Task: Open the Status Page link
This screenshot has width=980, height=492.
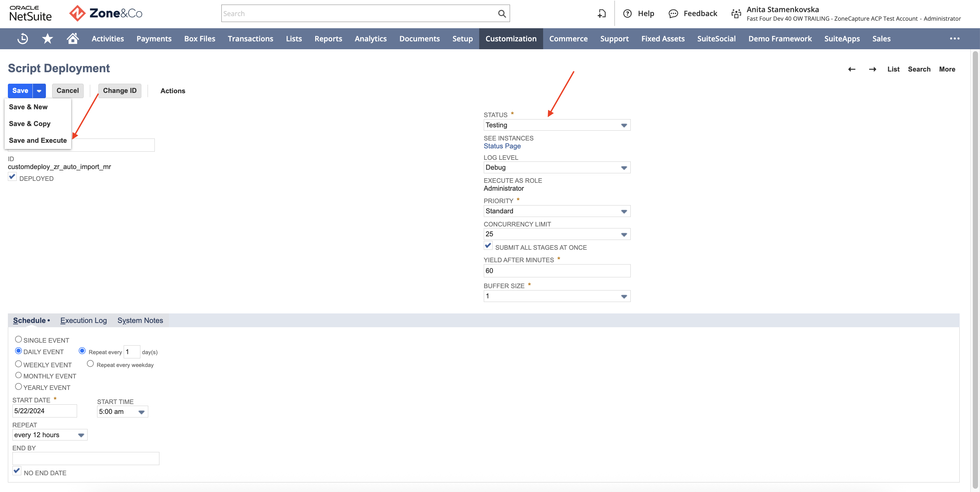Action: click(502, 146)
